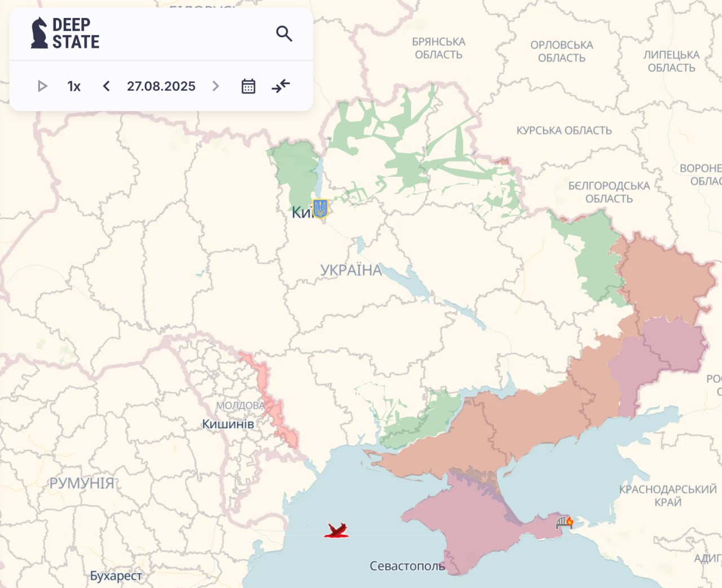Open the calendar date picker
This screenshot has height=588, width=722.
point(248,86)
